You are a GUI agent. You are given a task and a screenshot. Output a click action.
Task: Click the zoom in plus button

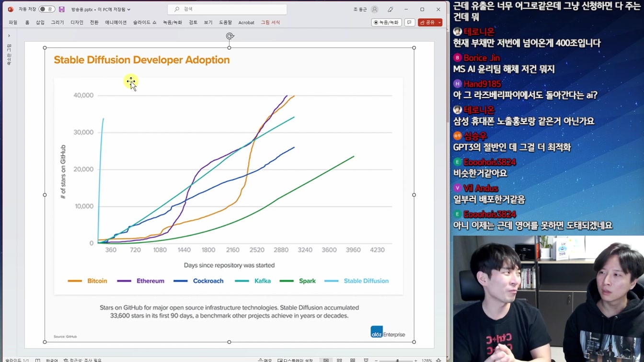tap(415, 360)
